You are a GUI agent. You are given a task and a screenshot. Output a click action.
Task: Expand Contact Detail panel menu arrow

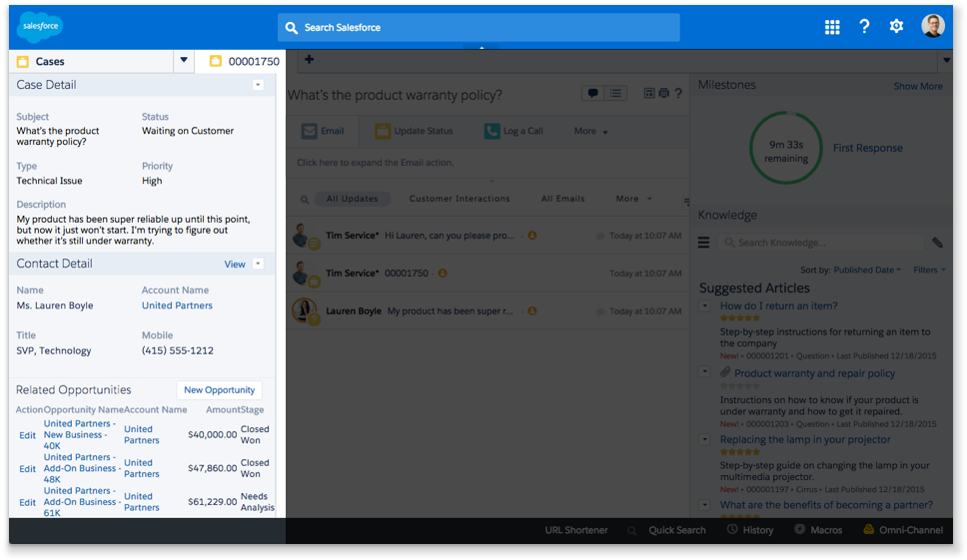[259, 264]
